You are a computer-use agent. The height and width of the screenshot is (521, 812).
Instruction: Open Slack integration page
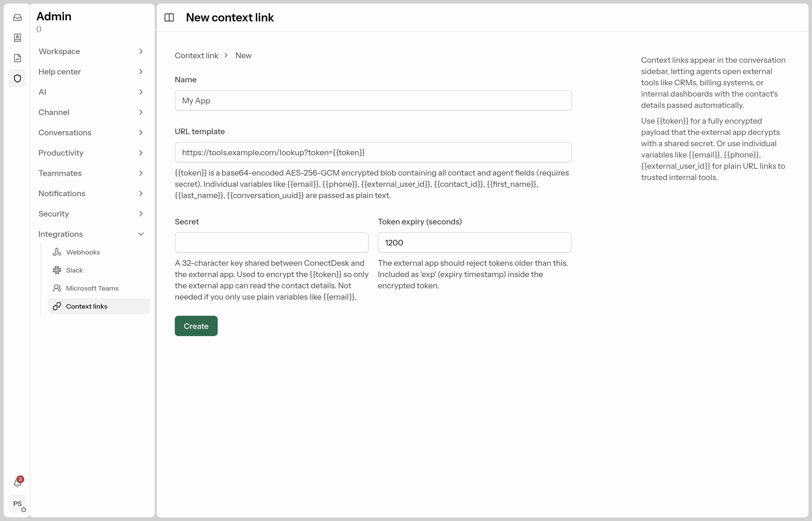[99, 270]
